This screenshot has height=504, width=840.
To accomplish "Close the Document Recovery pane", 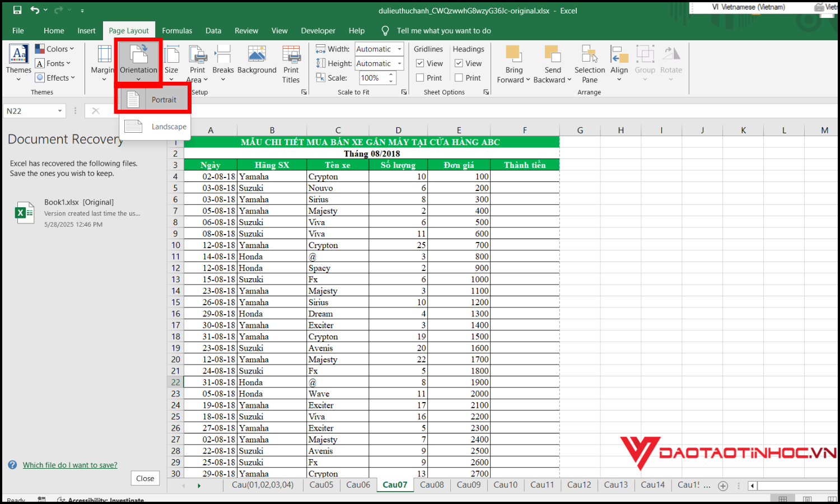I will (x=145, y=478).
